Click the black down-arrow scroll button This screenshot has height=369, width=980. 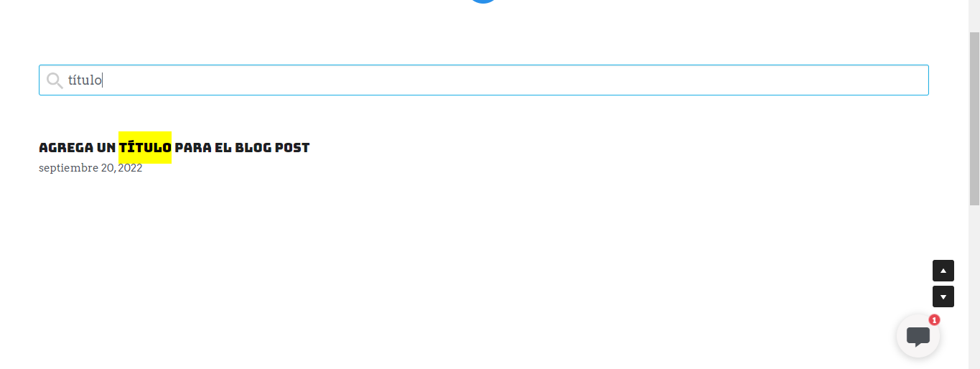click(943, 296)
